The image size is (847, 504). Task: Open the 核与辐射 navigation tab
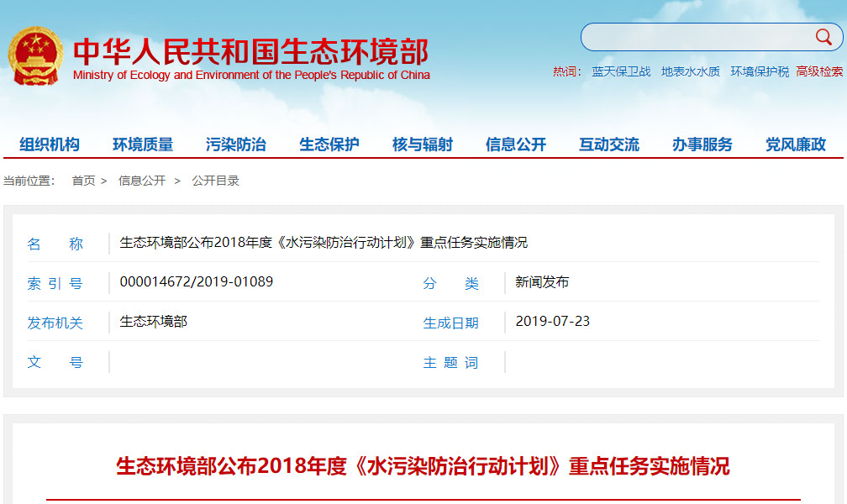423,144
